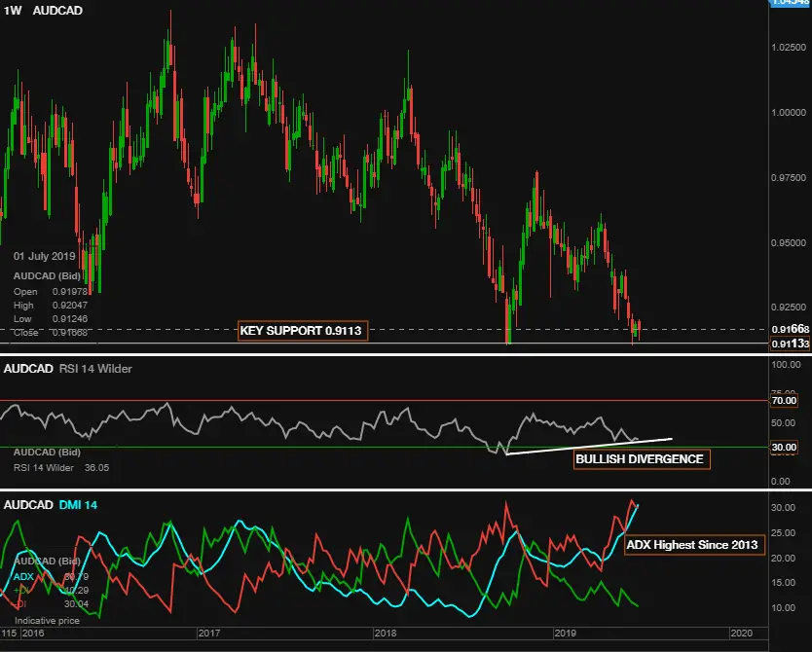The image size is (812, 652).
Task: Select the 1W timeframe label
Action: [x=13, y=11]
